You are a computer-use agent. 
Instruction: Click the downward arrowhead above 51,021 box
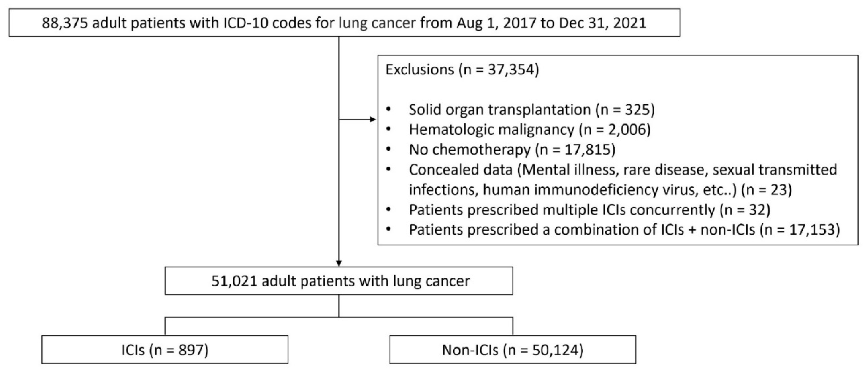pos(339,263)
